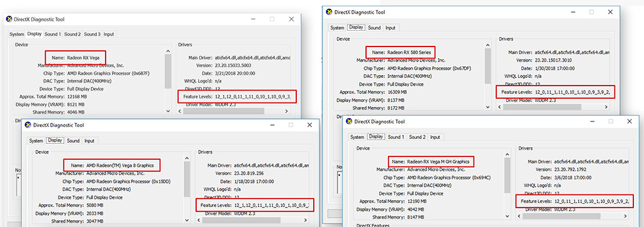Click drivers scroll left arrow in RX 580 Series window

coord(500,107)
